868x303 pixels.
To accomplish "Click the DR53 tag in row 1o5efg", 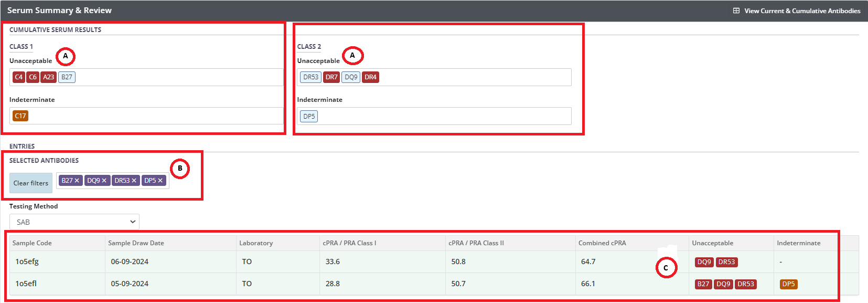I will (726, 262).
